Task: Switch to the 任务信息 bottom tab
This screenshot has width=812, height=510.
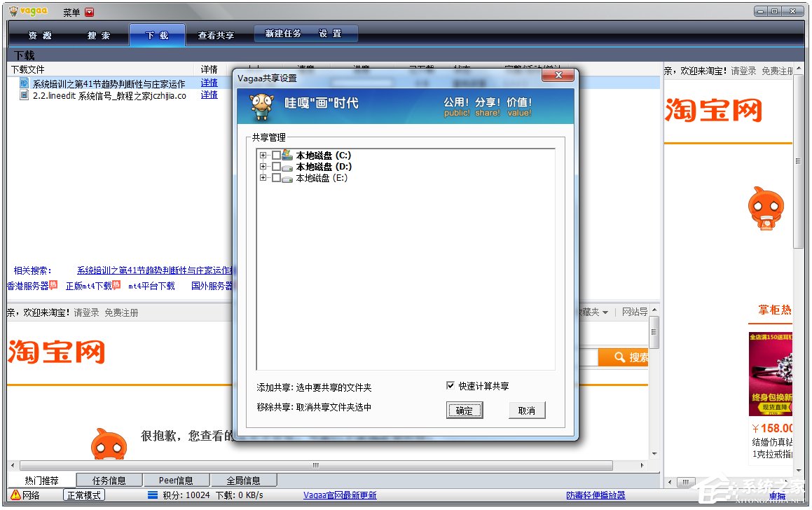Action: pyautogui.click(x=109, y=480)
